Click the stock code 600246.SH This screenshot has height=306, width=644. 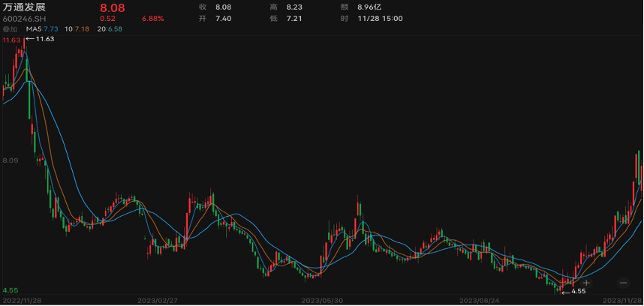23,19
